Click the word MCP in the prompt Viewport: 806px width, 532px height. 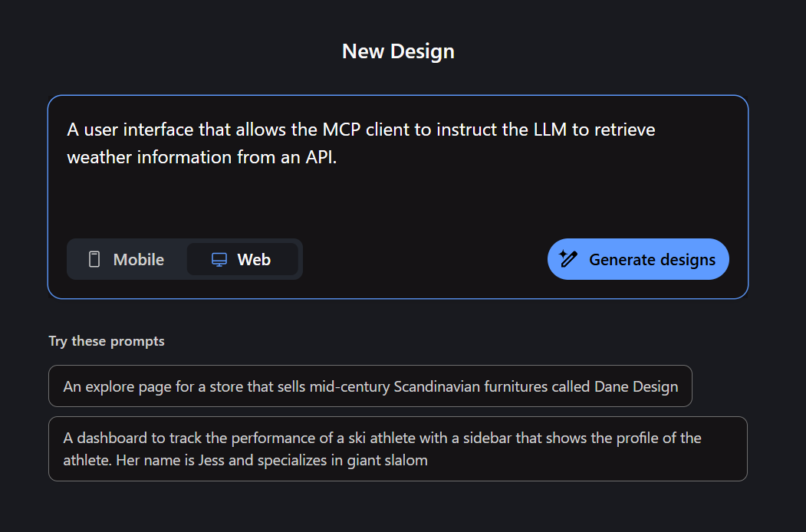pos(341,130)
